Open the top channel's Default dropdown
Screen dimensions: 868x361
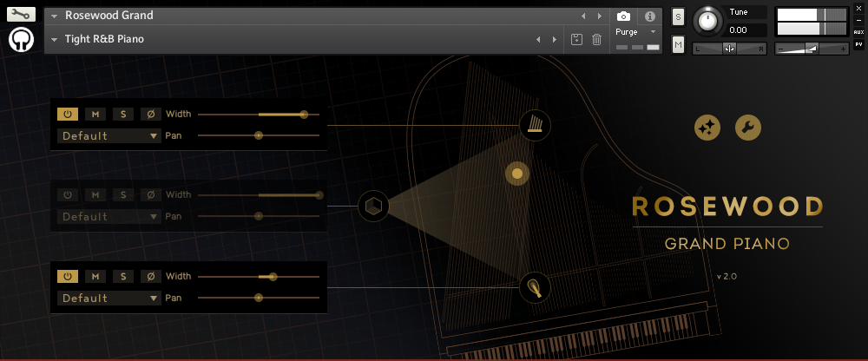point(109,135)
